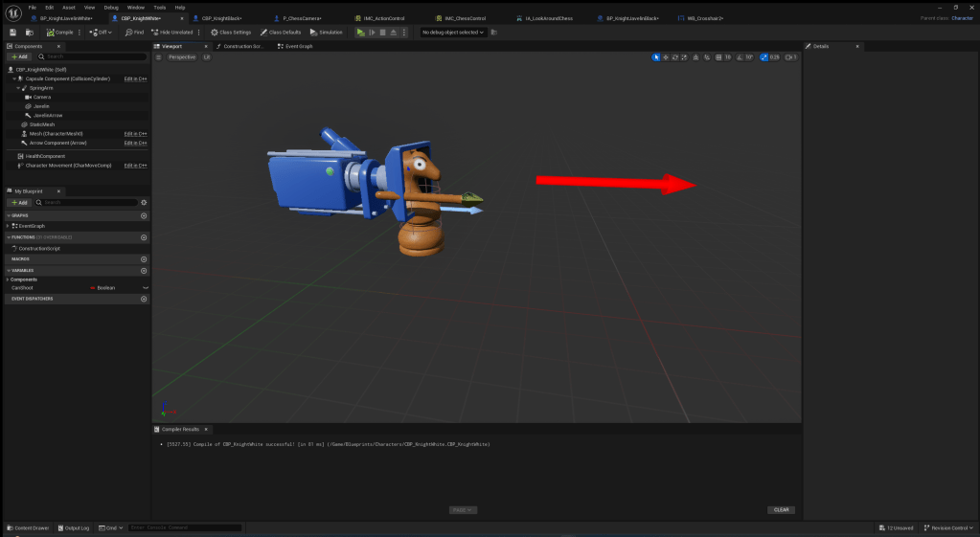Select the rotate gizmo tool in viewport
The width and height of the screenshot is (980, 537).
[675, 57]
